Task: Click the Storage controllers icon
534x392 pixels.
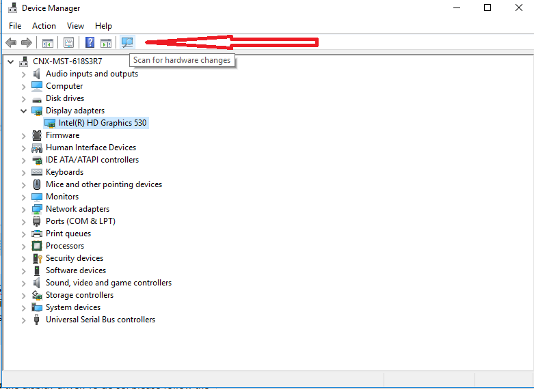Action: [37, 295]
